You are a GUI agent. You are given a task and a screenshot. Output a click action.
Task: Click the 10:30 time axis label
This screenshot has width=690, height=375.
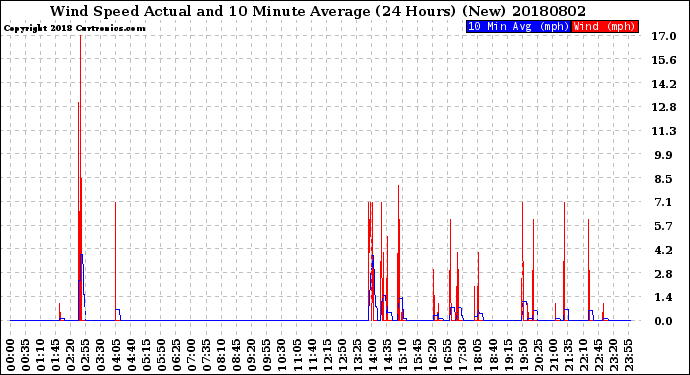click(282, 354)
